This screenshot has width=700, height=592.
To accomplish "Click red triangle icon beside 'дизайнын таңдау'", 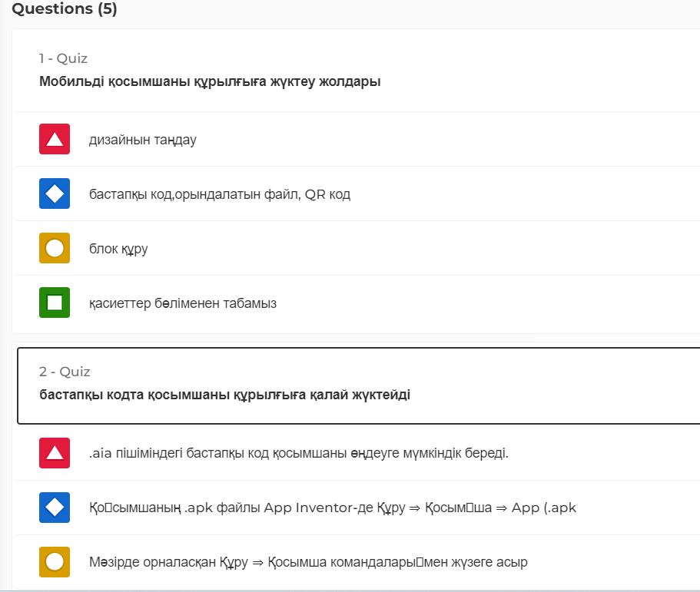I will point(55,139).
